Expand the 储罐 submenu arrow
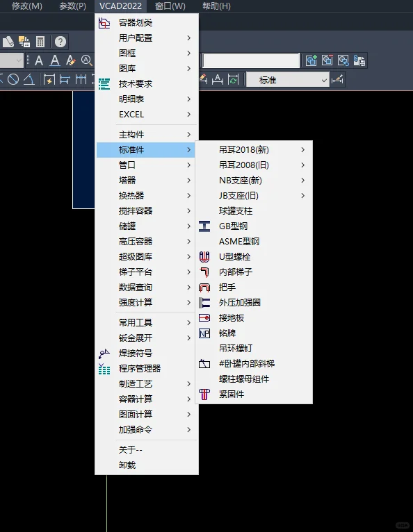This screenshot has height=532, width=413. click(x=189, y=226)
